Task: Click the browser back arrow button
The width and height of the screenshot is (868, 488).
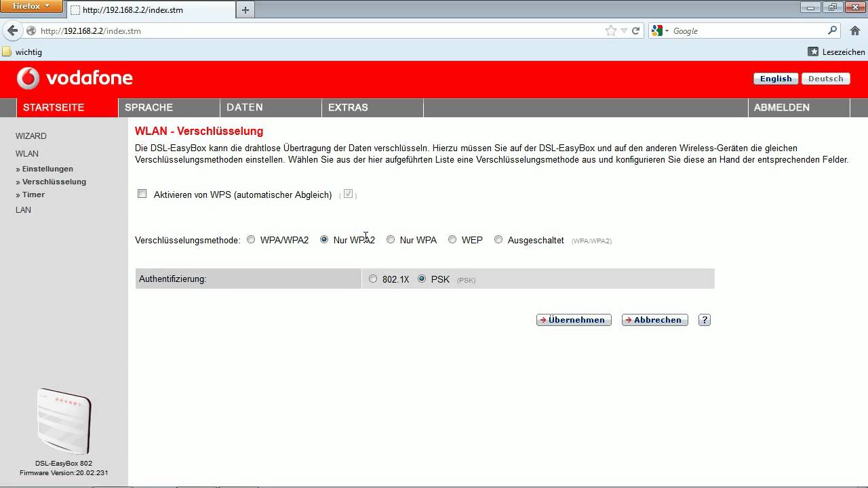Action: click(x=12, y=30)
